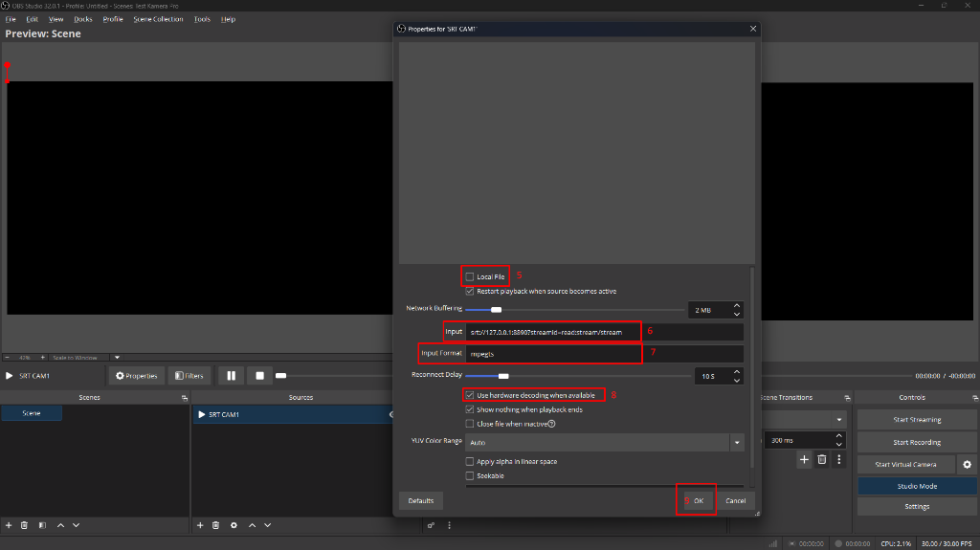Open the Scene Collection menu
This screenshot has height=550, width=980.
(158, 19)
